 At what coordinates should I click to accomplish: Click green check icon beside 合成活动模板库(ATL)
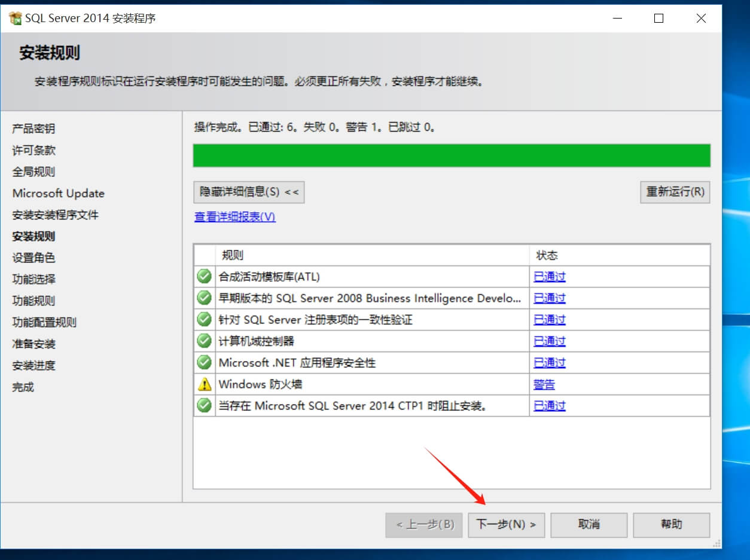point(205,277)
